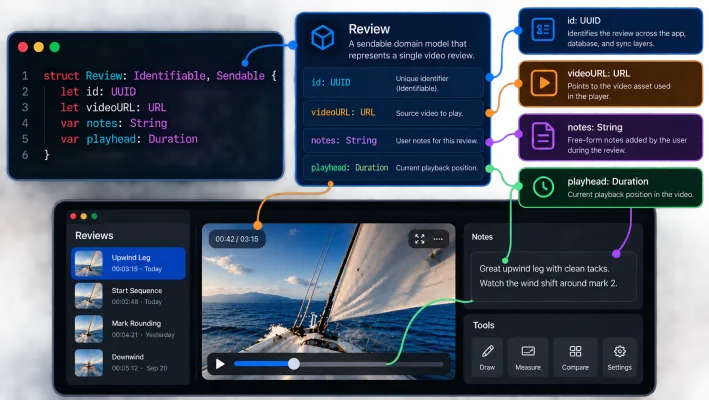
Task: Click the Downwind thumbnail image
Action: pyautogui.click(x=89, y=362)
